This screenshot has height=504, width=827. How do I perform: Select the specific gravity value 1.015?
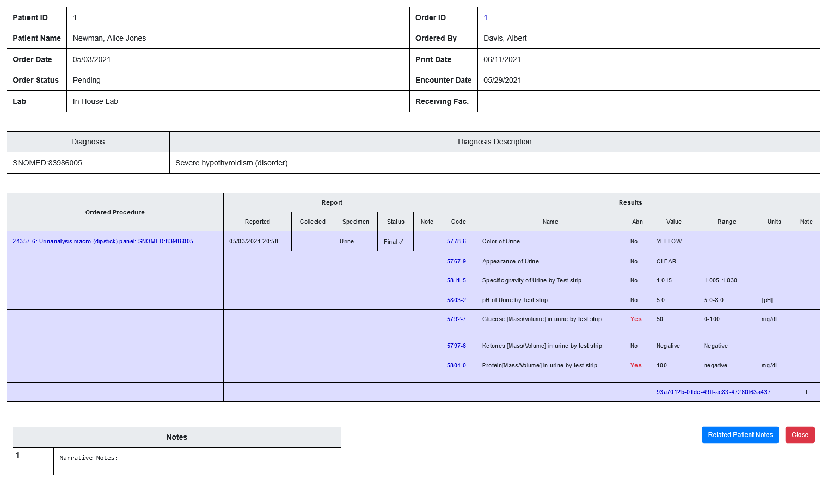[664, 280]
